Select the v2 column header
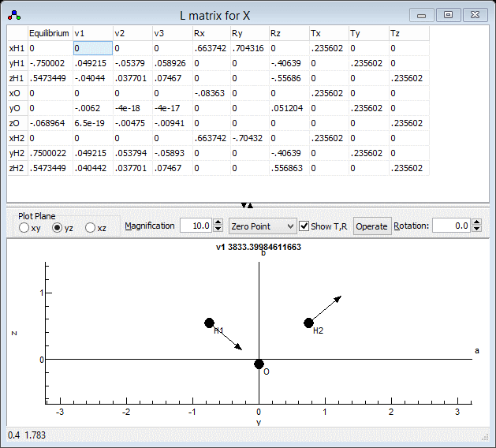Image resolution: width=496 pixels, height=448 pixels. (132, 34)
